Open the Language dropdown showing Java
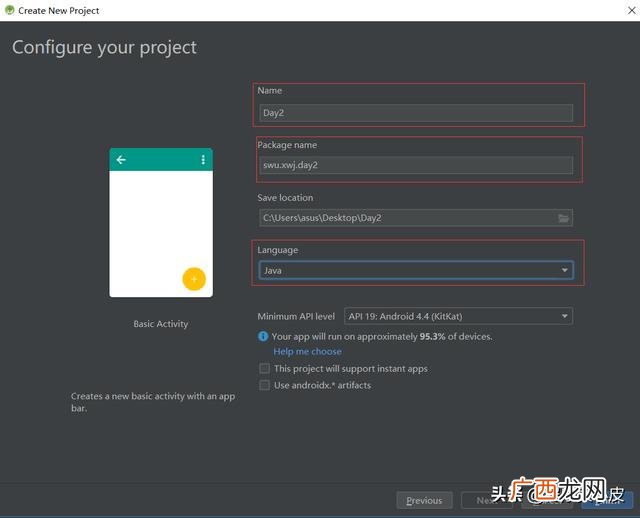Image resolution: width=640 pixels, height=518 pixels. click(x=416, y=270)
